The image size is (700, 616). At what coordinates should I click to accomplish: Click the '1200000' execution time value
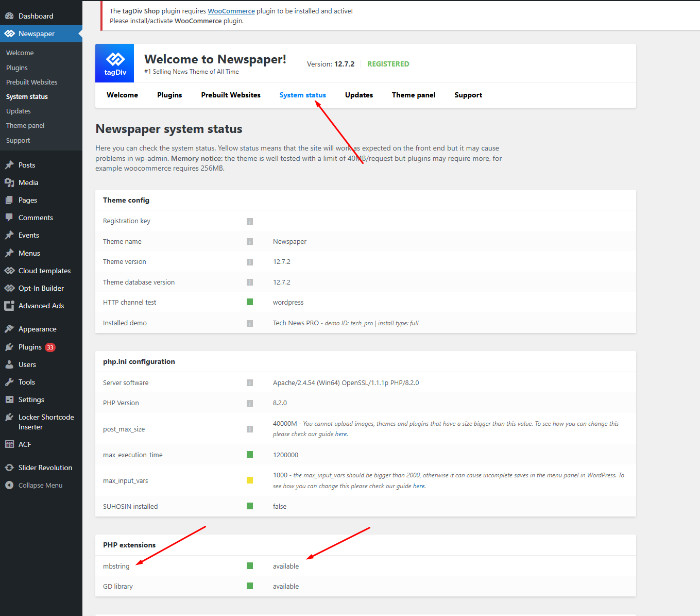click(x=286, y=455)
